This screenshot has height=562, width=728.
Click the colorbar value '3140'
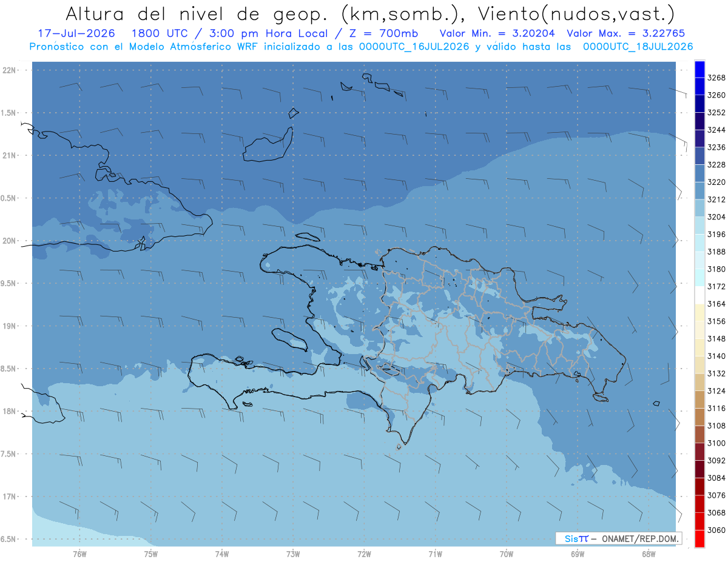pos(716,356)
